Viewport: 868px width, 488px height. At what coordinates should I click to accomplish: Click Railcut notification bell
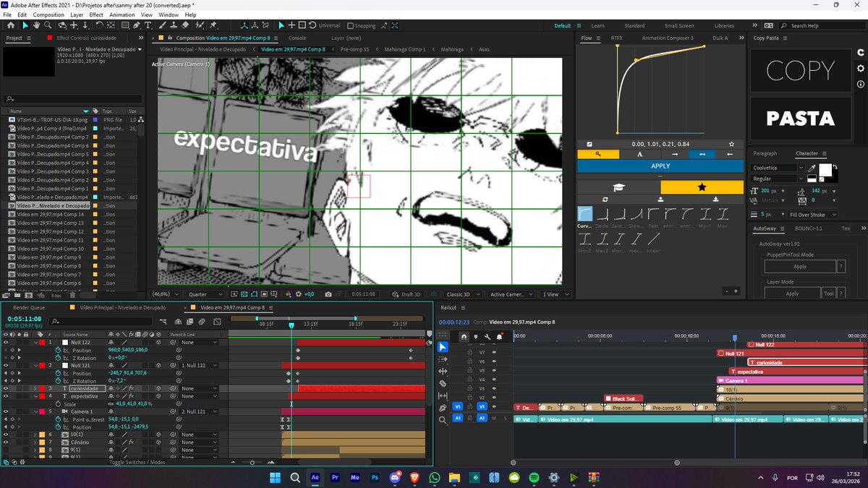(x=499, y=337)
